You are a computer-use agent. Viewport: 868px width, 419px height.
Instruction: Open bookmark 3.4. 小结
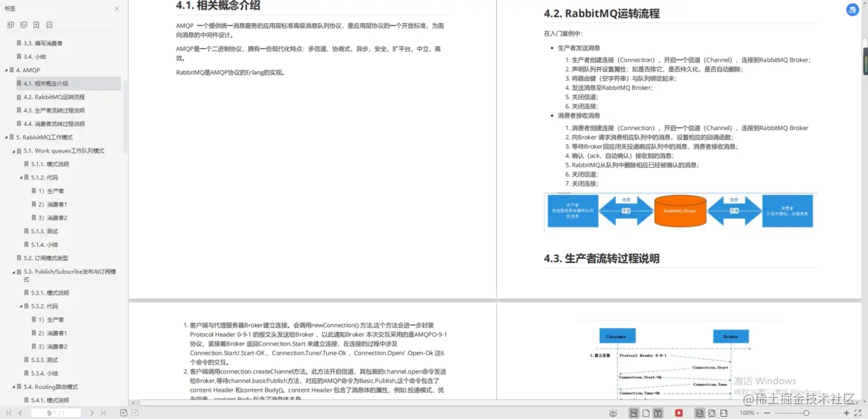(x=35, y=57)
